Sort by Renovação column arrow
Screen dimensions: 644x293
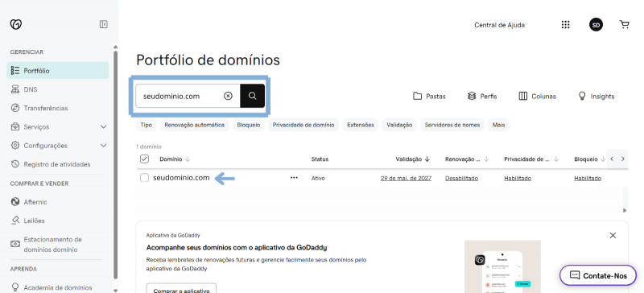point(487,159)
